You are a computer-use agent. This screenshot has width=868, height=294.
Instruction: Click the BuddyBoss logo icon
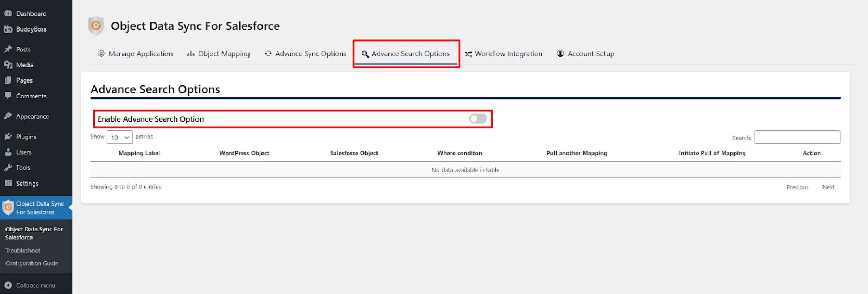[8, 29]
